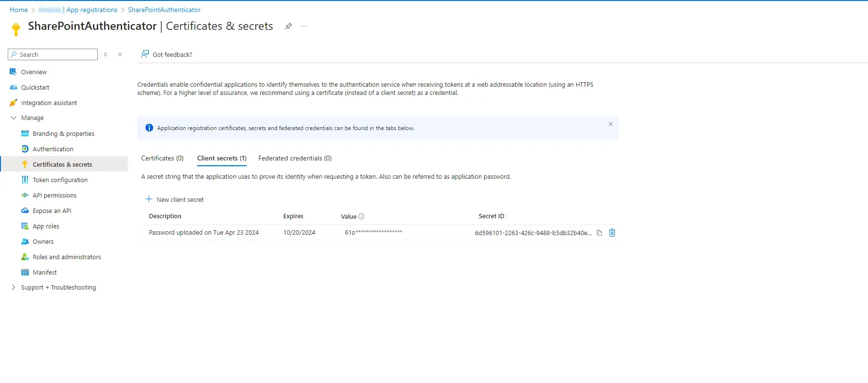Image resolution: width=868 pixels, height=383 pixels.
Task: Click the App roles icon
Action: [25, 226]
